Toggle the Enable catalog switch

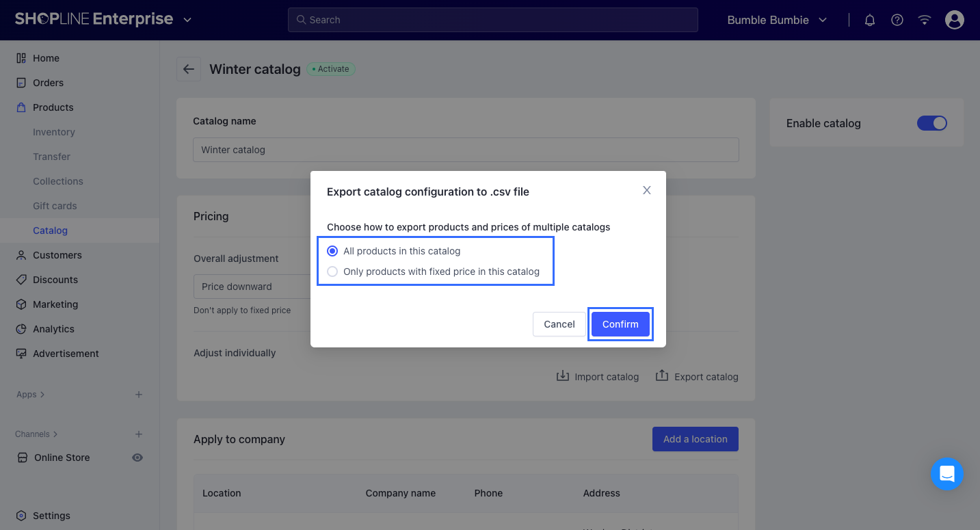coord(931,123)
